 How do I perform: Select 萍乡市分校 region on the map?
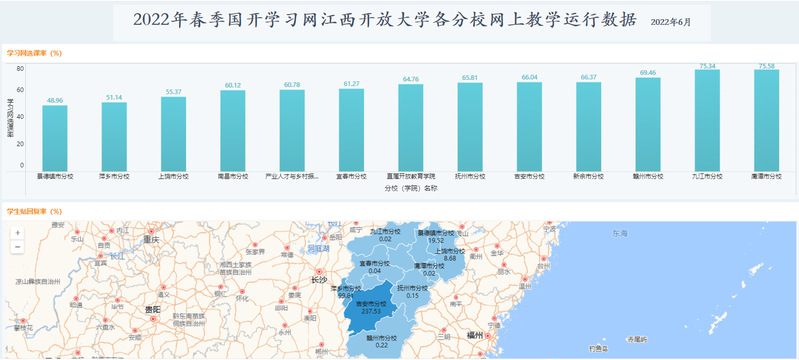click(x=345, y=291)
